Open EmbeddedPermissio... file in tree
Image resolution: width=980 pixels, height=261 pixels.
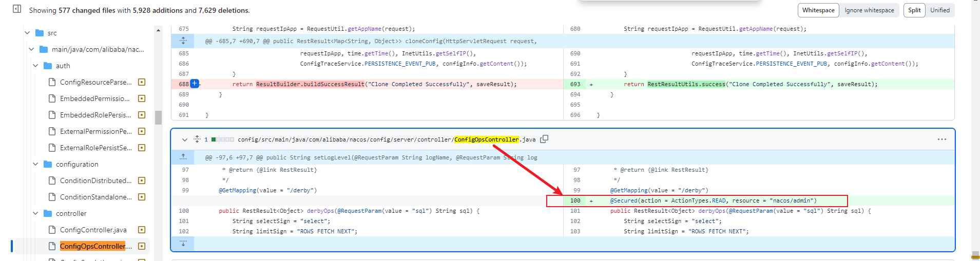94,98
